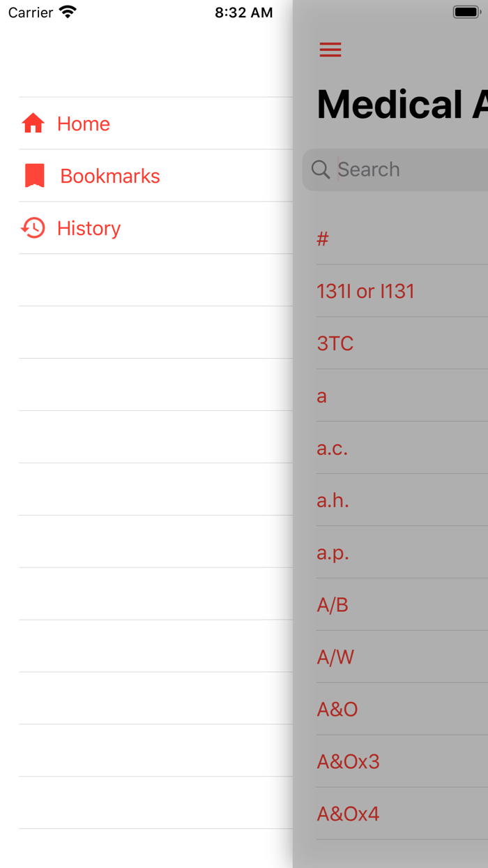This screenshot has width=488, height=868.
Task: Select the abbreviation 131I or I131
Action: [x=366, y=291]
